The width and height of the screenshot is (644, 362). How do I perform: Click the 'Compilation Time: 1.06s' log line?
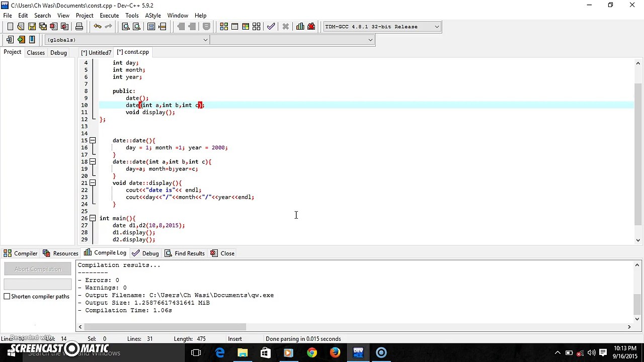tap(125, 310)
